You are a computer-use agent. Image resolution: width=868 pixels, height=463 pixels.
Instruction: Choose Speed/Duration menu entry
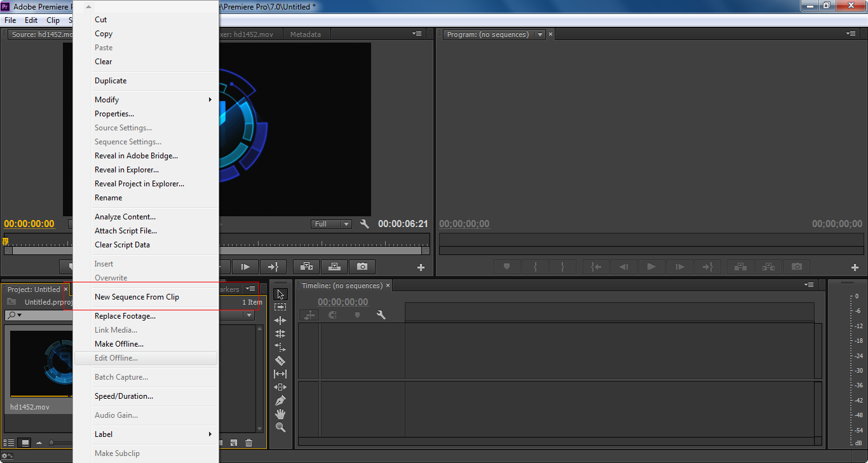point(146,396)
